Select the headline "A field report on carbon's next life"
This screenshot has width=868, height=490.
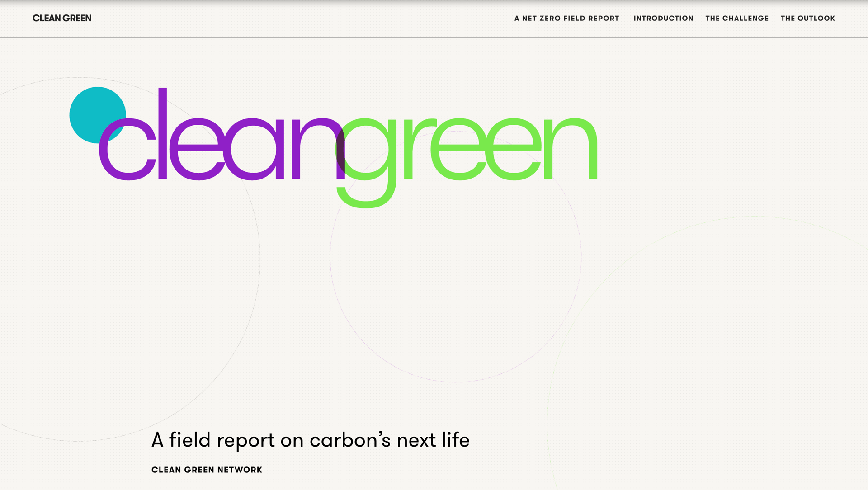point(311,440)
